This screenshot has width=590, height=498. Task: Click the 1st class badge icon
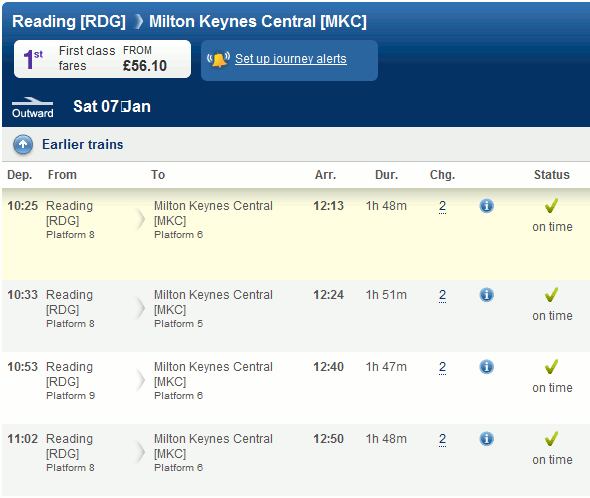[x=33, y=59]
